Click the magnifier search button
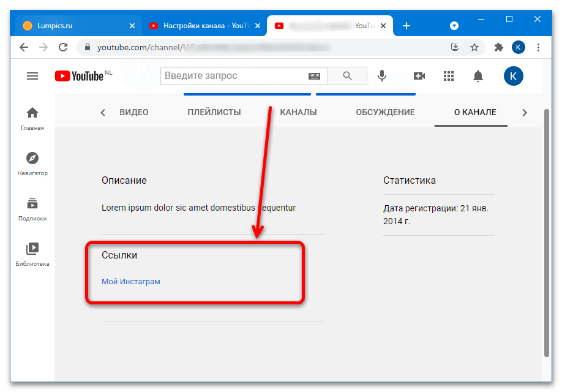The height and width of the screenshot is (392, 562). tap(347, 76)
